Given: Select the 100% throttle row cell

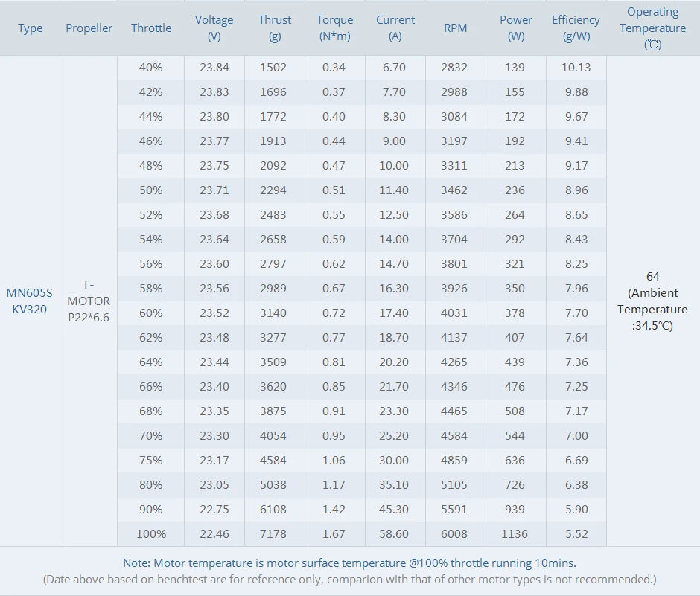Looking at the screenshot, I should pyautogui.click(x=151, y=533).
